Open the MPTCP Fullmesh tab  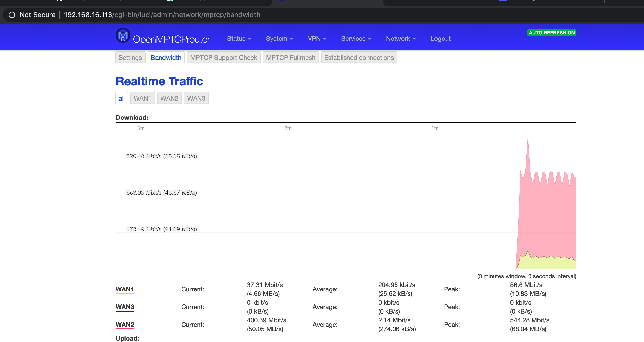(x=290, y=57)
